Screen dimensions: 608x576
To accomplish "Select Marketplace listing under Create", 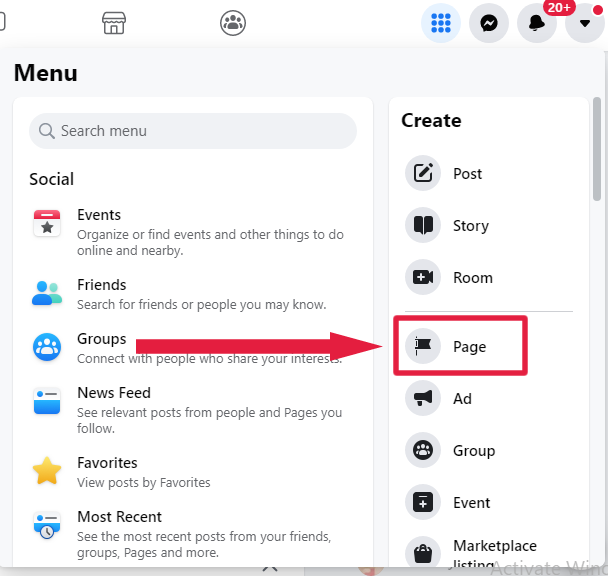I will (495, 553).
